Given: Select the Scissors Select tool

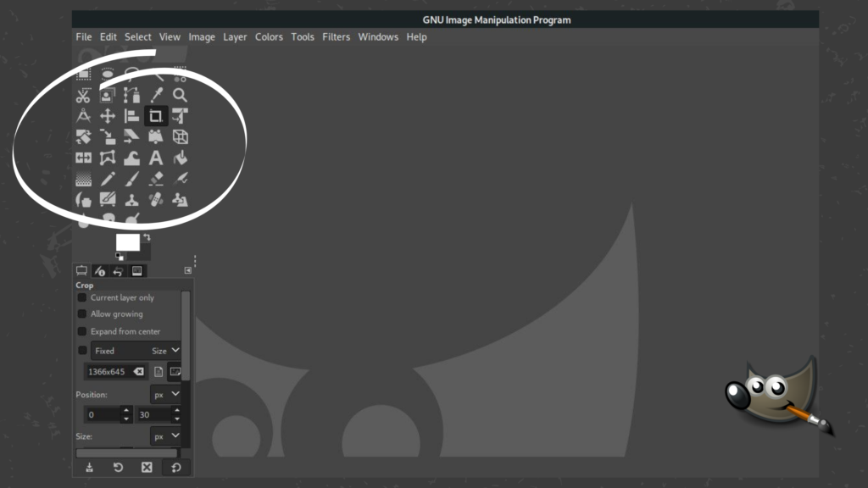Looking at the screenshot, I should coord(83,96).
